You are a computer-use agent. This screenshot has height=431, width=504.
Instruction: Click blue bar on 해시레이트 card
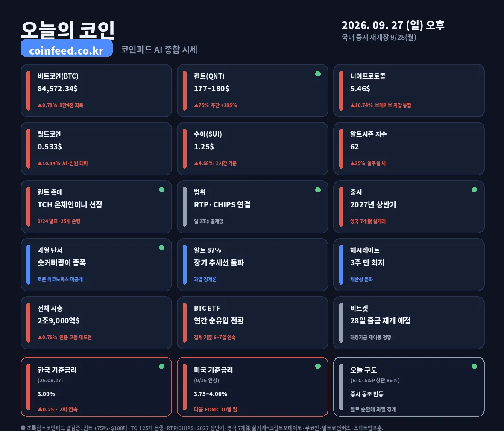[341, 265]
